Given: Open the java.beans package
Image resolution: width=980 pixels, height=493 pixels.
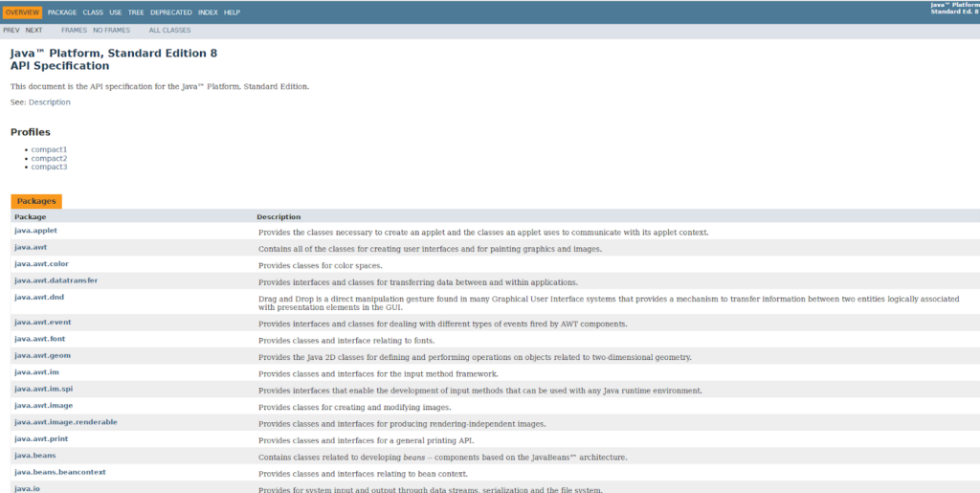Looking at the screenshot, I should [x=35, y=456].
